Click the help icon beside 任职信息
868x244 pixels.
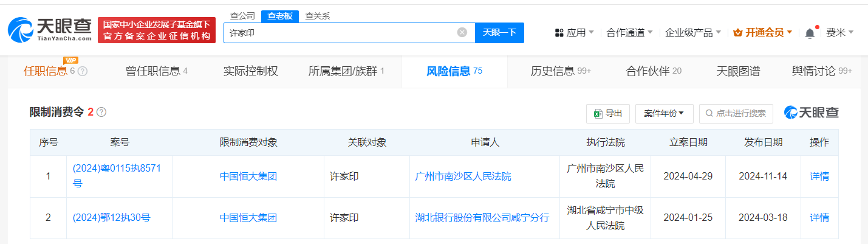click(x=83, y=71)
